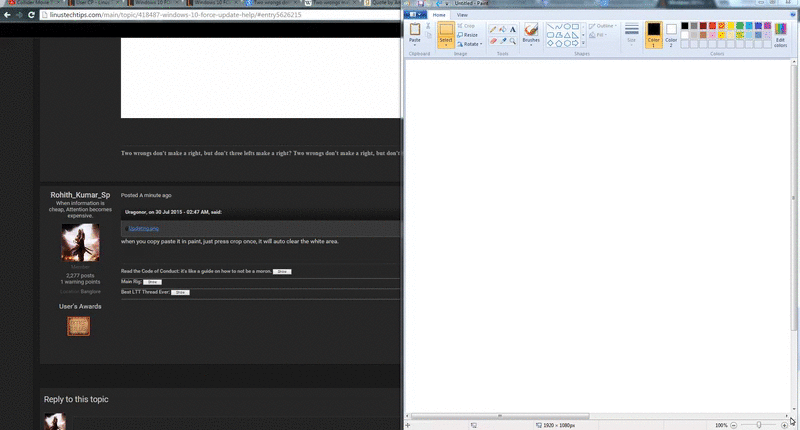Image resolution: width=800 pixels, height=430 pixels.
Task: Open the Paint file menu button
Action: tap(416, 15)
